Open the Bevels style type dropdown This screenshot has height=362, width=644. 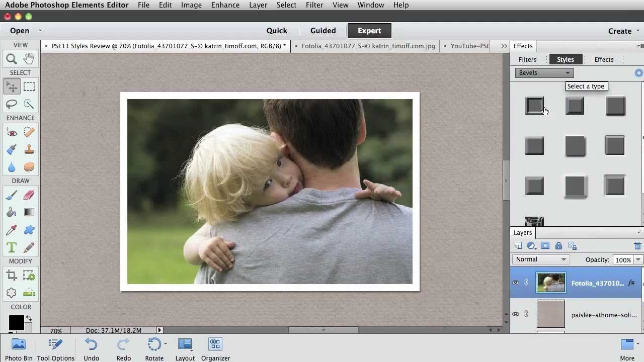point(544,73)
